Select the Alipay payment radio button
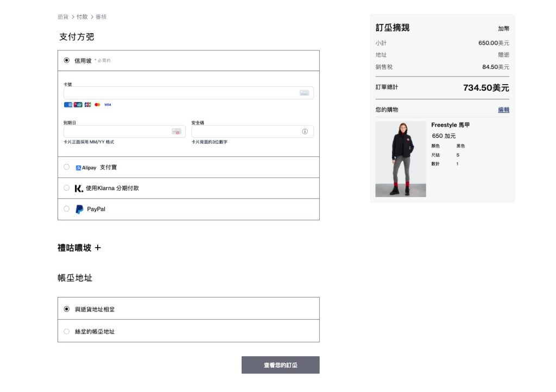 coord(67,167)
